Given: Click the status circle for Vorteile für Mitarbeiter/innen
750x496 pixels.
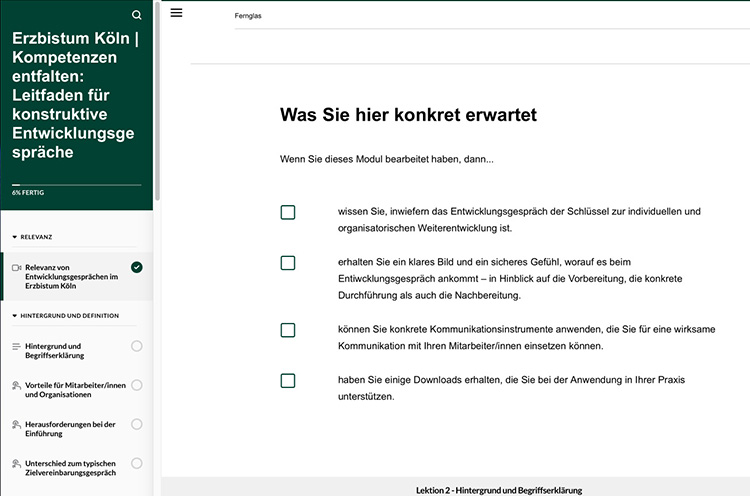Looking at the screenshot, I should [x=137, y=386].
